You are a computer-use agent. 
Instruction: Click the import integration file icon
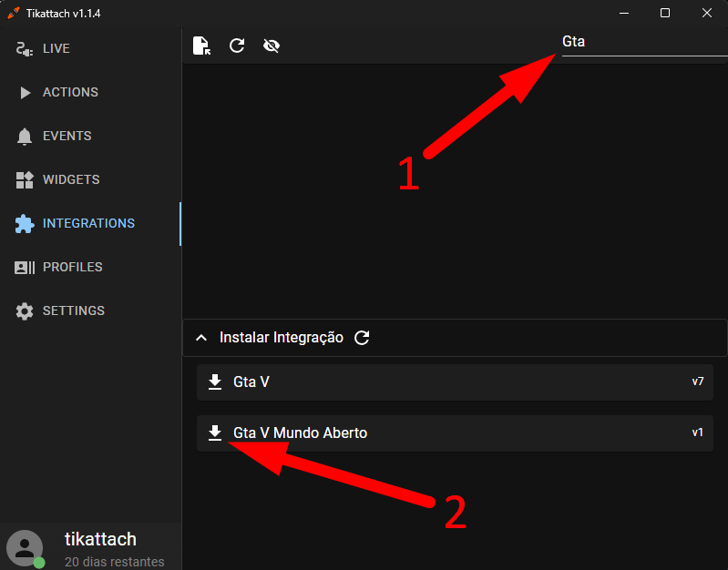[201, 46]
